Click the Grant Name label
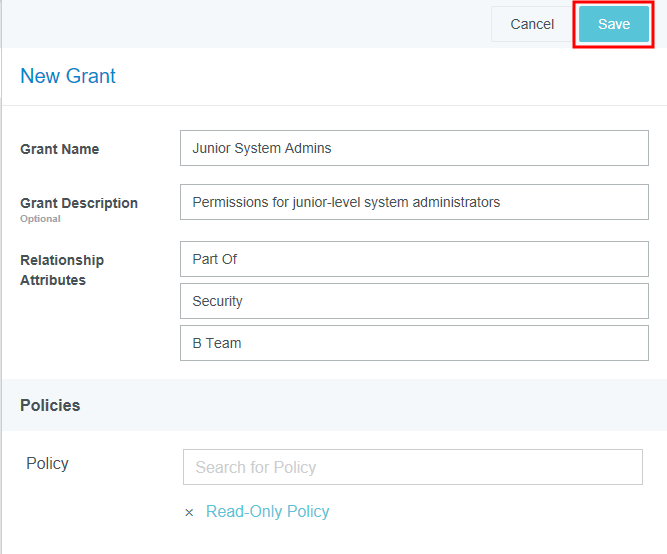The image size is (667, 554). (59, 149)
